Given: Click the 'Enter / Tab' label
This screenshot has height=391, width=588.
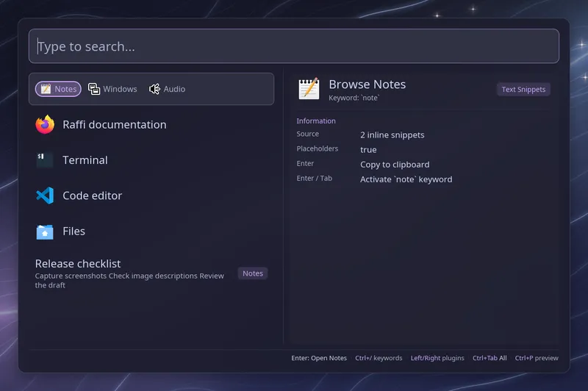Looking at the screenshot, I should [x=315, y=179].
